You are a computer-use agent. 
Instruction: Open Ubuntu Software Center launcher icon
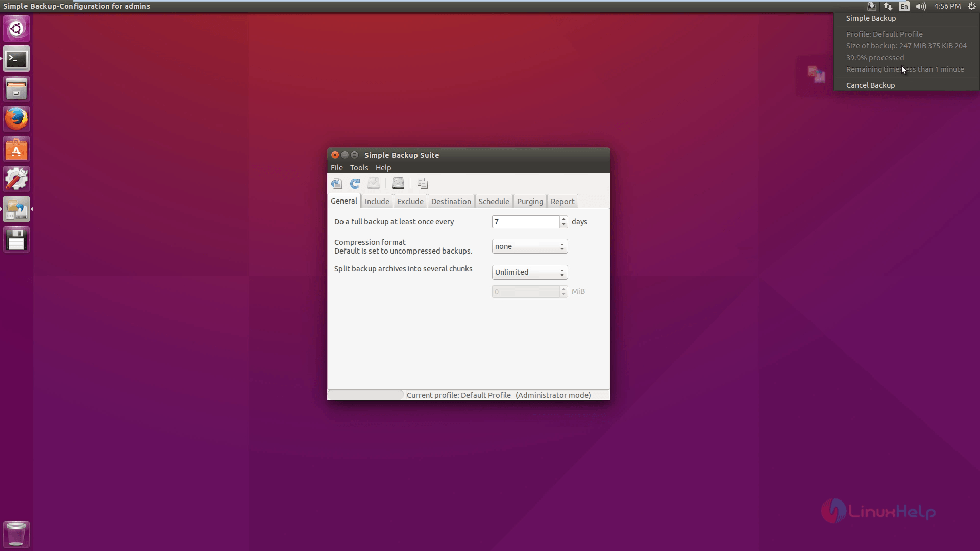[16, 149]
